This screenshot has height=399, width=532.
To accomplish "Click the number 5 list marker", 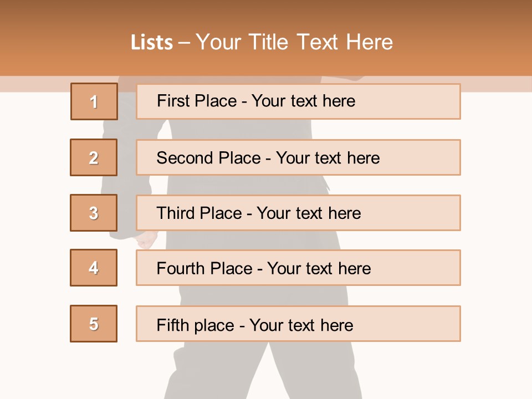I will (x=94, y=324).
